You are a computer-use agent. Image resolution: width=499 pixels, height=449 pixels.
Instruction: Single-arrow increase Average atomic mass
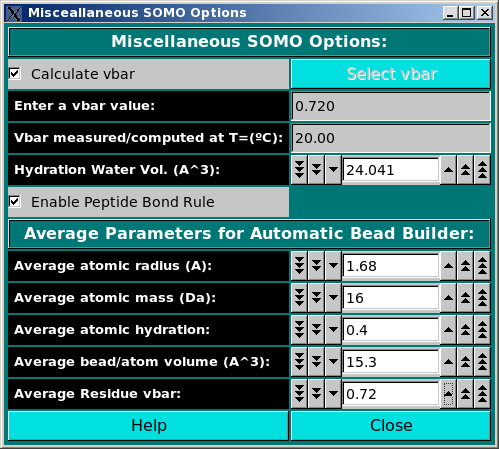pyautogui.click(x=449, y=298)
